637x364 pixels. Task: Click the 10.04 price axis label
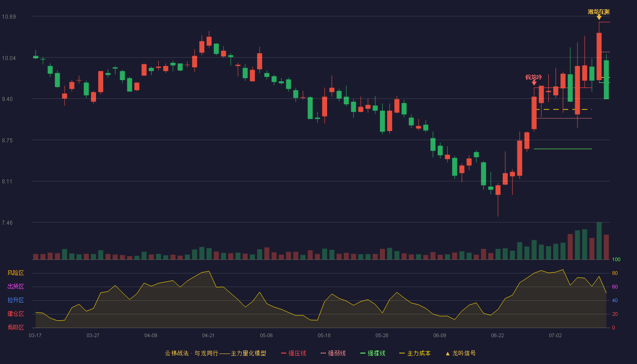point(9,58)
